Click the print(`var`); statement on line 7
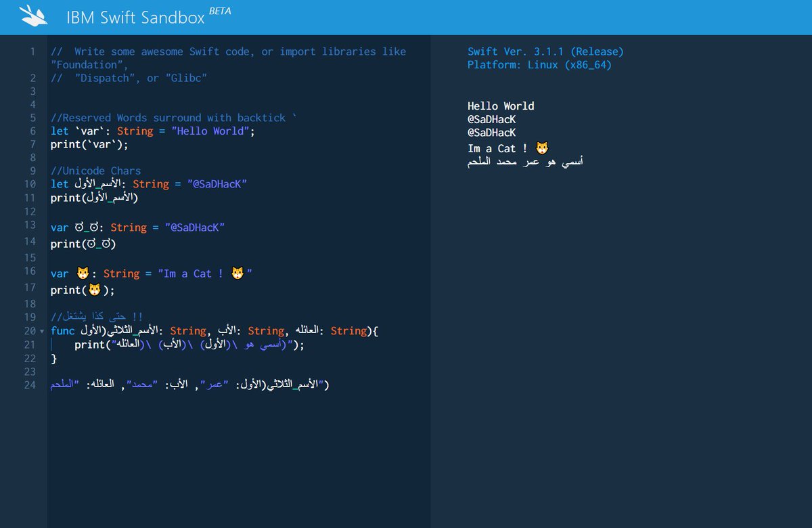Screen dimensions: 812x528 pos(89,144)
